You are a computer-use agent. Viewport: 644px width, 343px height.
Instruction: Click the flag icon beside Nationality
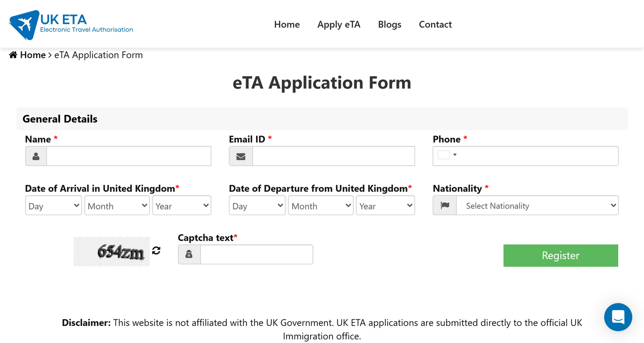pos(445,205)
